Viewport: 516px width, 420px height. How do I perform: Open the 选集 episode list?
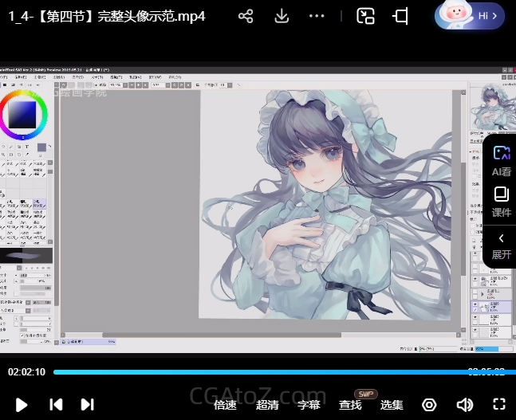tap(392, 405)
